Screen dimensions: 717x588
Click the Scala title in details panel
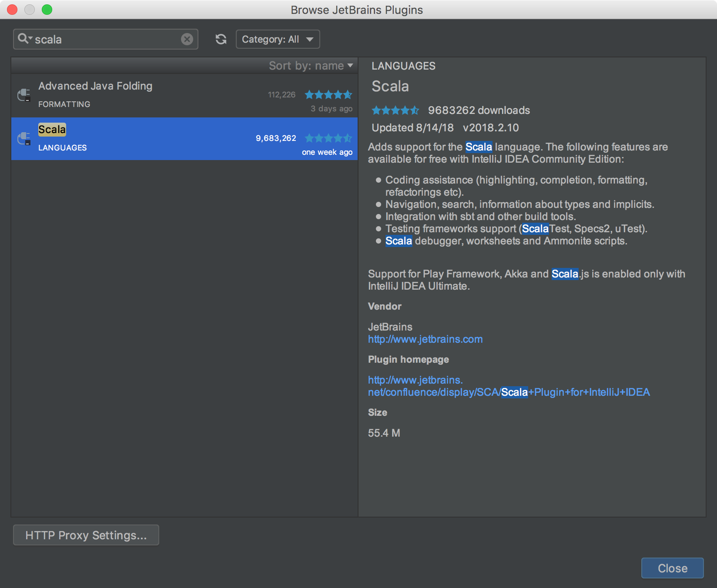[x=390, y=87]
